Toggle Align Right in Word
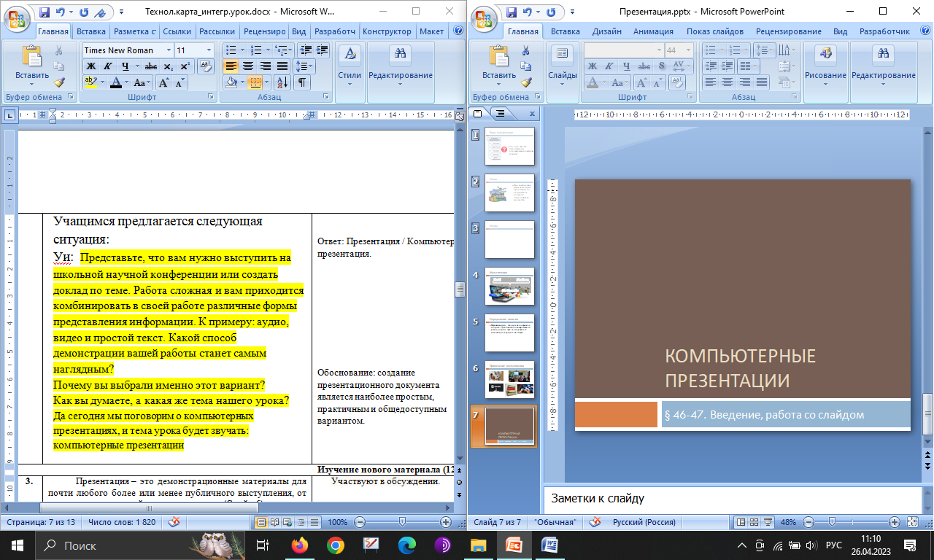The height and width of the screenshot is (560, 934). point(265,66)
